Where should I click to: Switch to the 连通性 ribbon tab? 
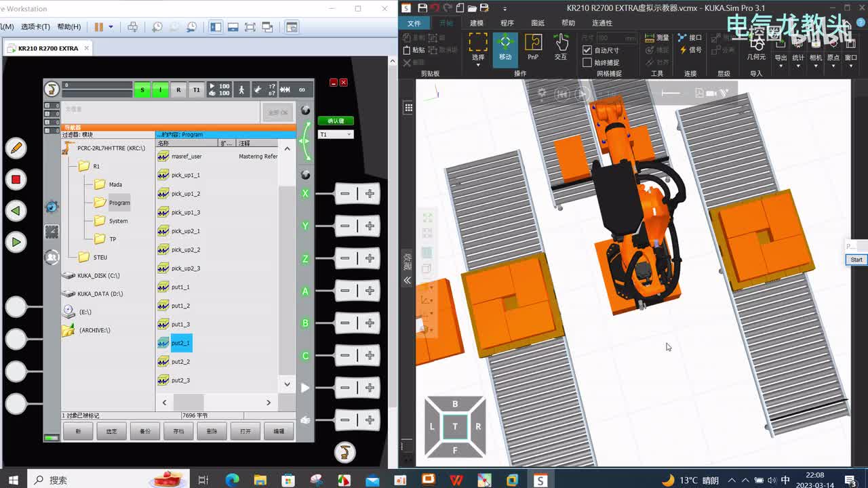[x=602, y=23]
